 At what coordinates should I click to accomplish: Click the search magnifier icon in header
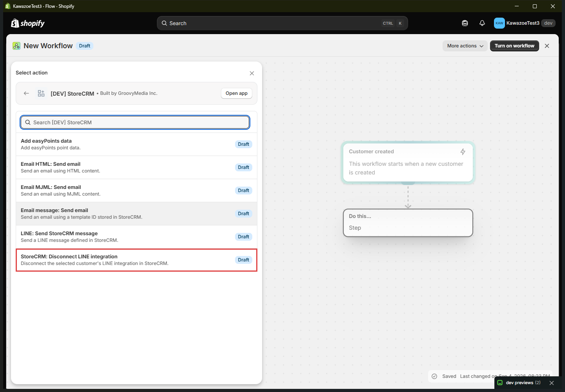coord(164,23)
